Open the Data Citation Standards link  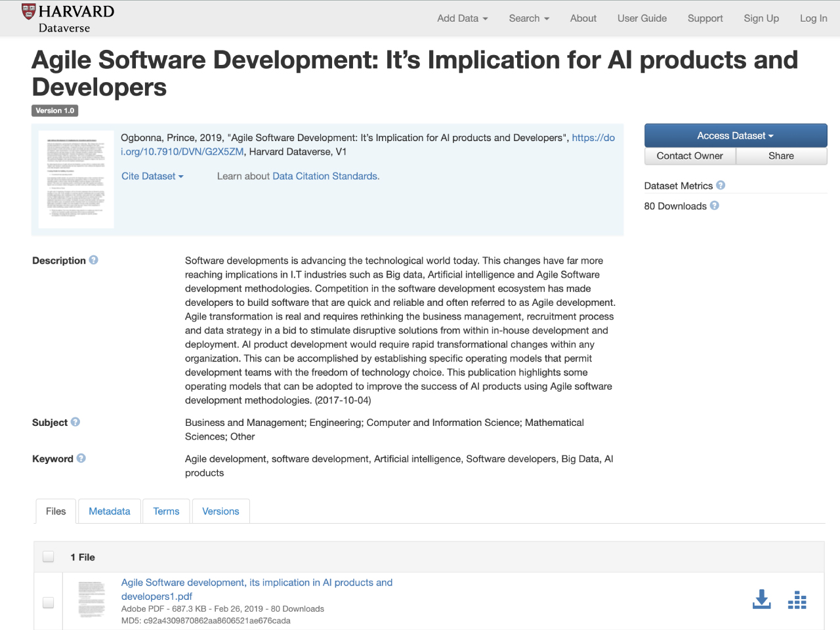pyautogui.click(x=326, y=176)
